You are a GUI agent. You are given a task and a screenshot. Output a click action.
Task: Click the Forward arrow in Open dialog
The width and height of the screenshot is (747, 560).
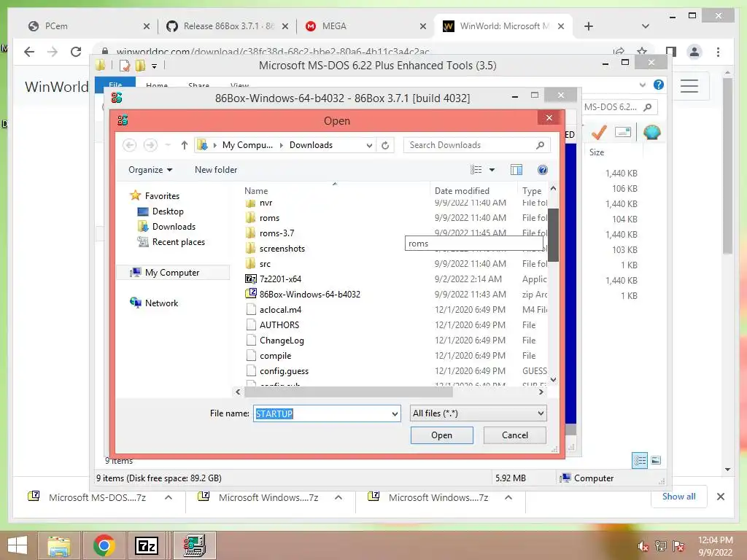click(x=150, y=145)
